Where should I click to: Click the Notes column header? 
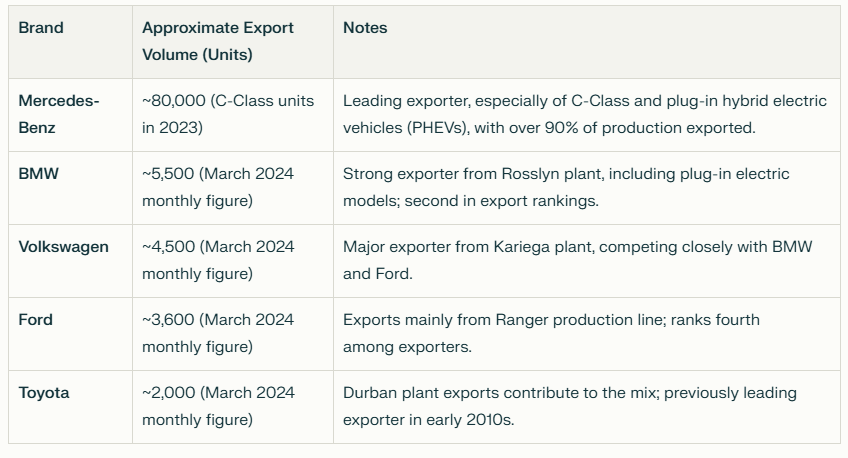tap(365, 28)
